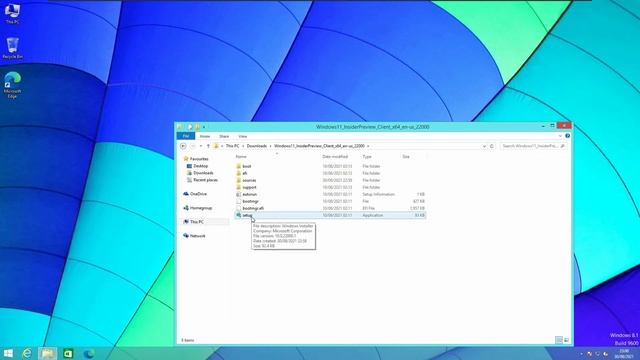
Task: Go back with the Back arrow
Action: click(183, 146)
